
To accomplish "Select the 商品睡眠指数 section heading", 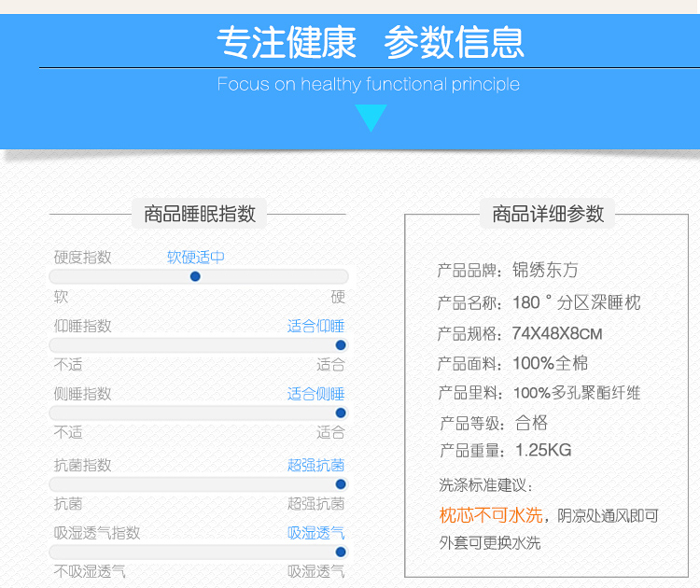I will [x=200, y=214].
